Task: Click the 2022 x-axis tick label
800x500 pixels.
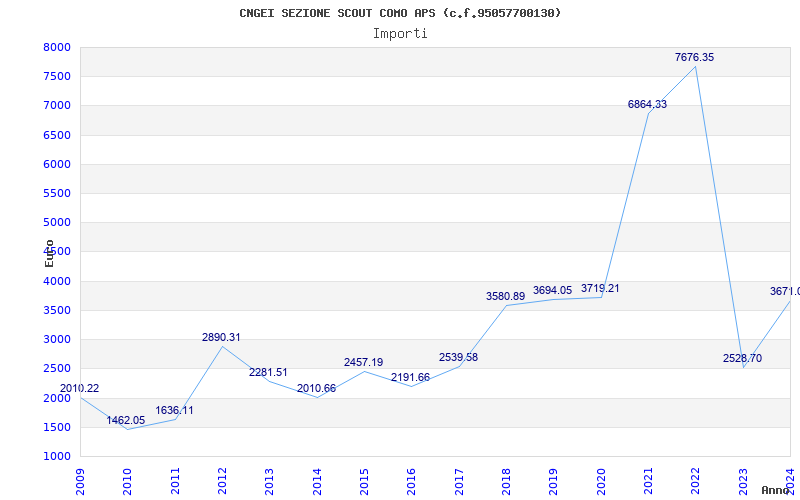Action: click(696, 481)
